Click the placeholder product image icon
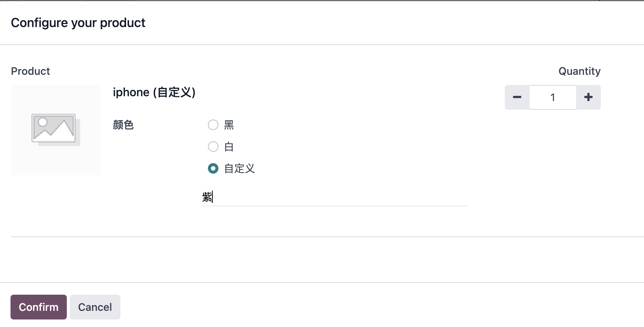Viewport: 644px width, 327px height. click(56, 130)
